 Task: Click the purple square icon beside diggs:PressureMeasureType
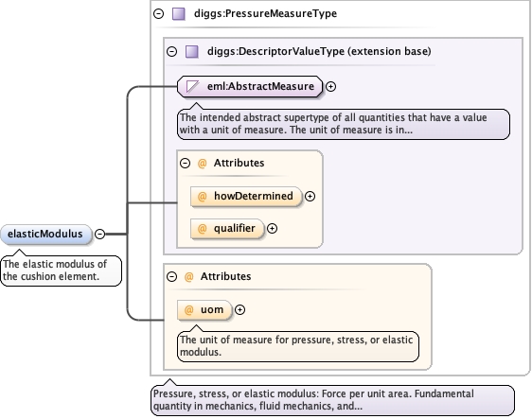pyautogui.click(x=179, y=14)
